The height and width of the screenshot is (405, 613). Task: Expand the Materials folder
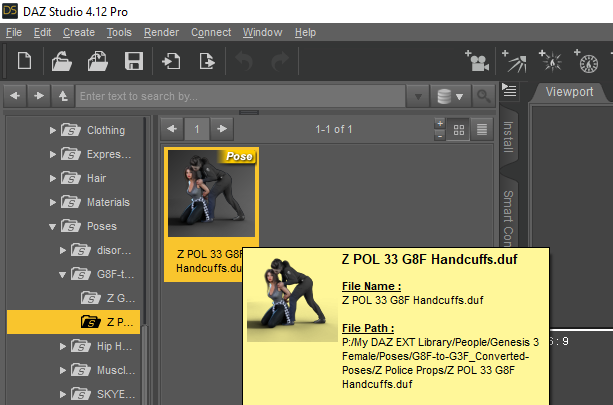[52, 202]
